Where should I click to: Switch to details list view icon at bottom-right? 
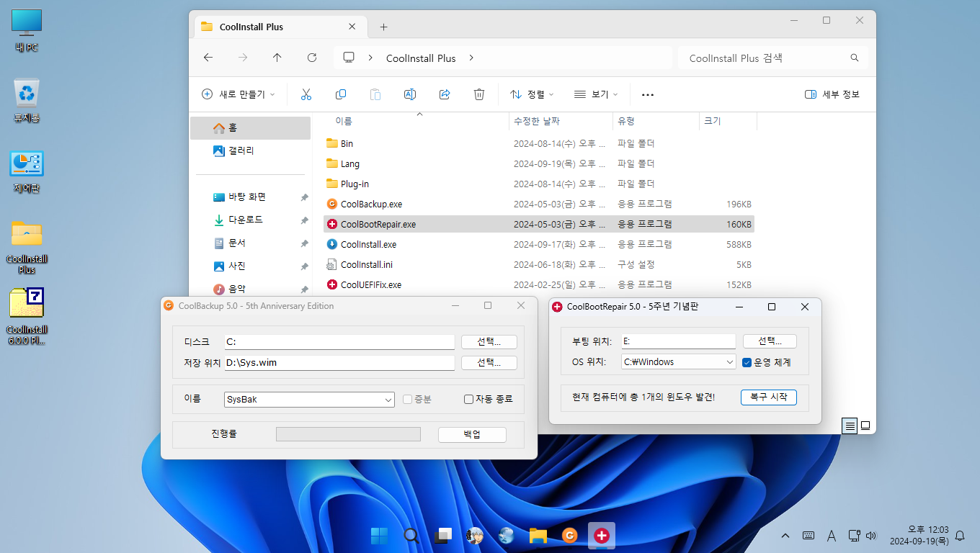click(x=850, y=426)
